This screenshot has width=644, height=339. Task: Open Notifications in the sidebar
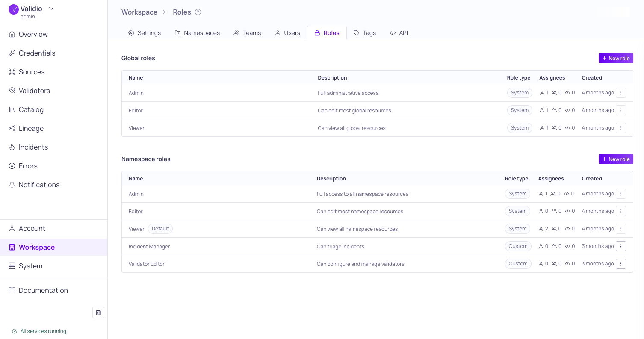coord(53,185)
